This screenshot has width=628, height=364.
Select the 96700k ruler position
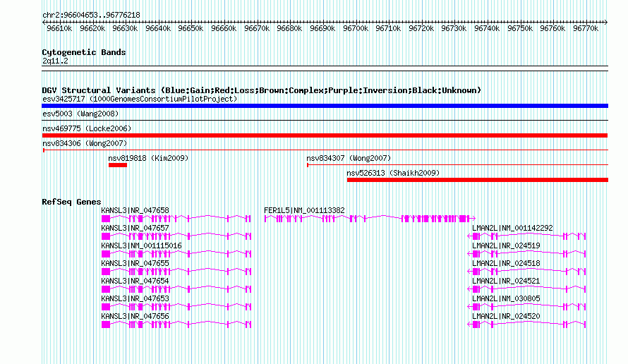point(356,28)
